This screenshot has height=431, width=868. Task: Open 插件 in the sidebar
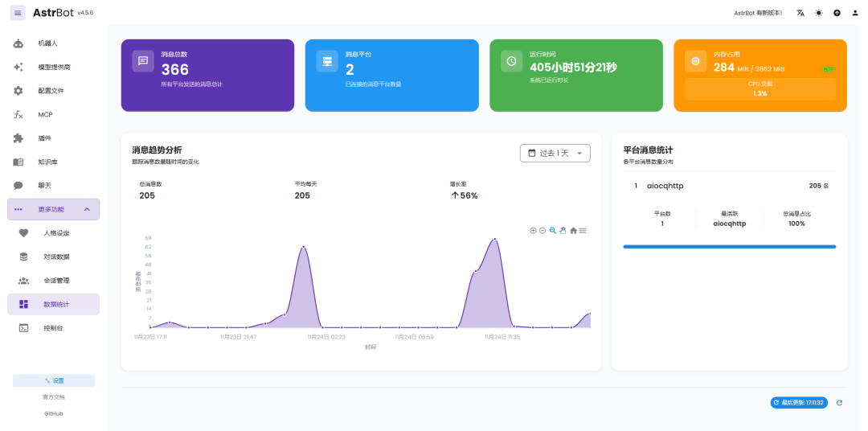(x=45, y=138)
